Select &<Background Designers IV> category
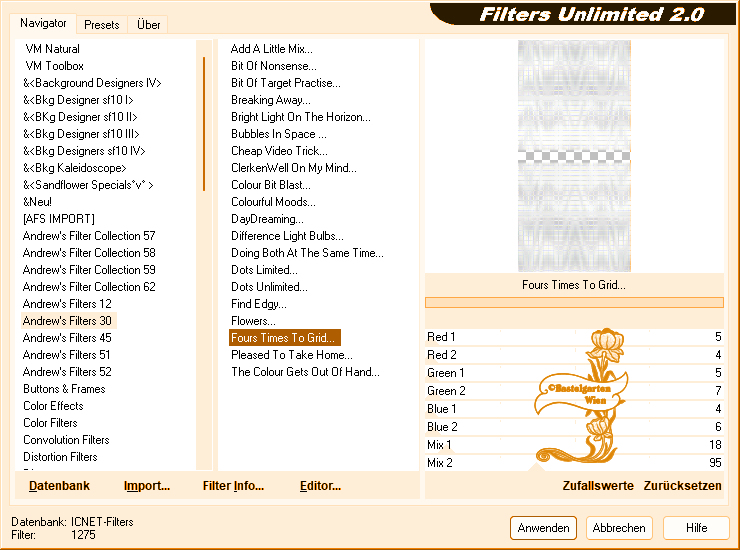Image resolution: width=740 pixels, height=550 pixels. click(x=92, y=83)
